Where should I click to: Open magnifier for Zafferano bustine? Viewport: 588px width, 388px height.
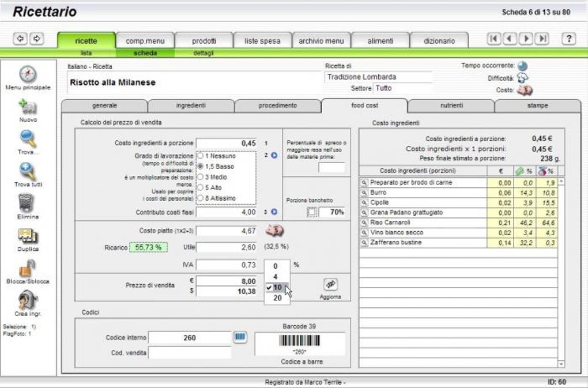(364, 243)
